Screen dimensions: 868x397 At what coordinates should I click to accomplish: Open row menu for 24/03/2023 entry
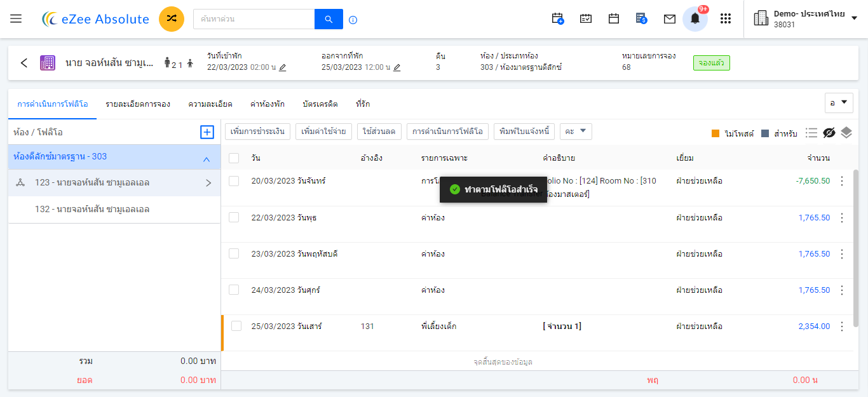tap(842, 290)
